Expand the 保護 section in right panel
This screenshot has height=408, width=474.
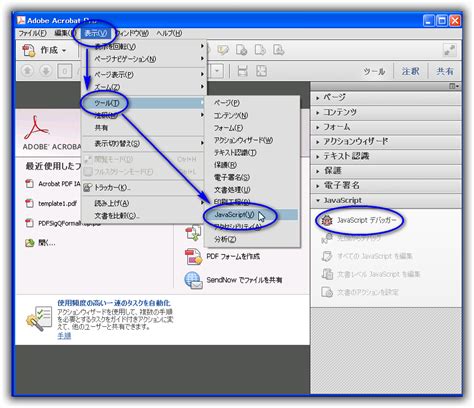click(386, 171)
